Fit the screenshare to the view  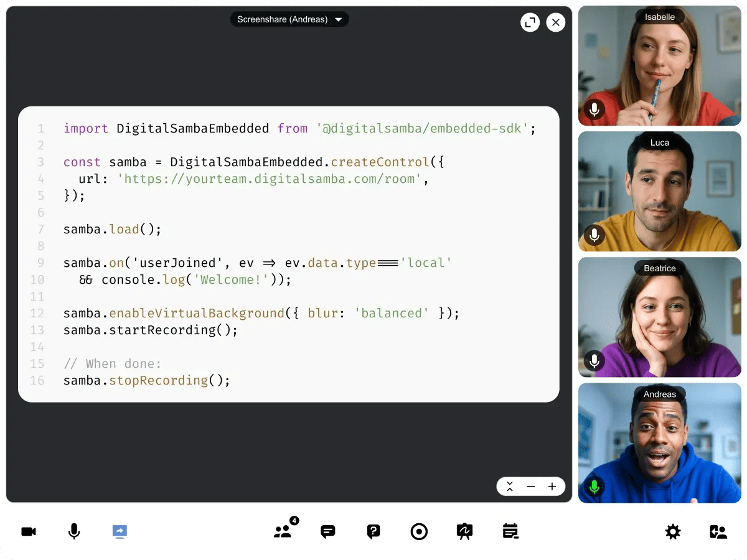510,487
